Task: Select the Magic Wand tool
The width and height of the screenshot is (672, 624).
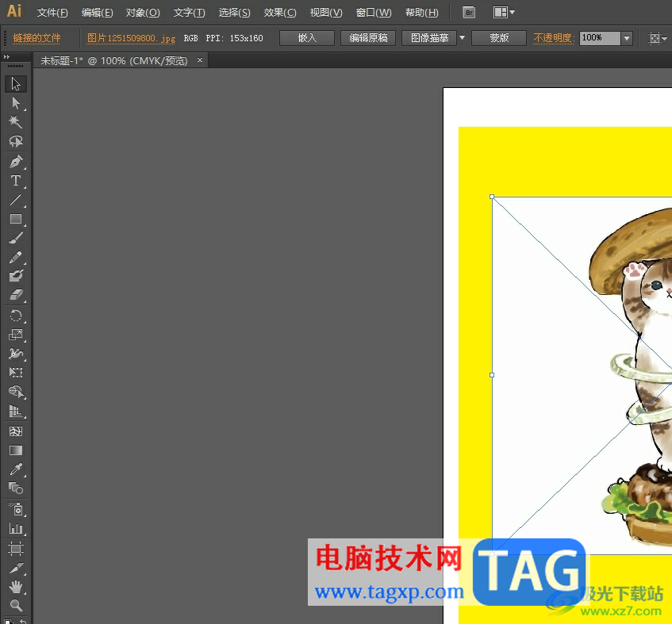Action: click(x=16, y=122)
